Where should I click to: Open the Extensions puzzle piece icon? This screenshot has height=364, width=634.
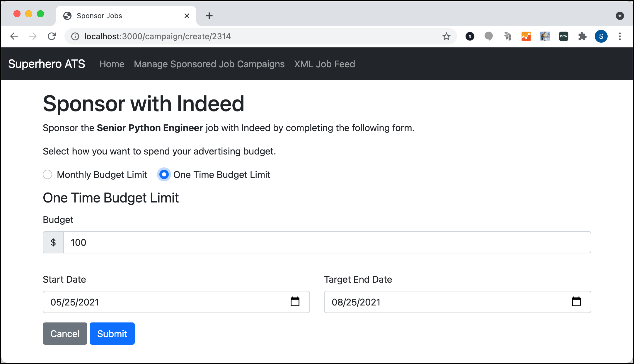(582, 36)
